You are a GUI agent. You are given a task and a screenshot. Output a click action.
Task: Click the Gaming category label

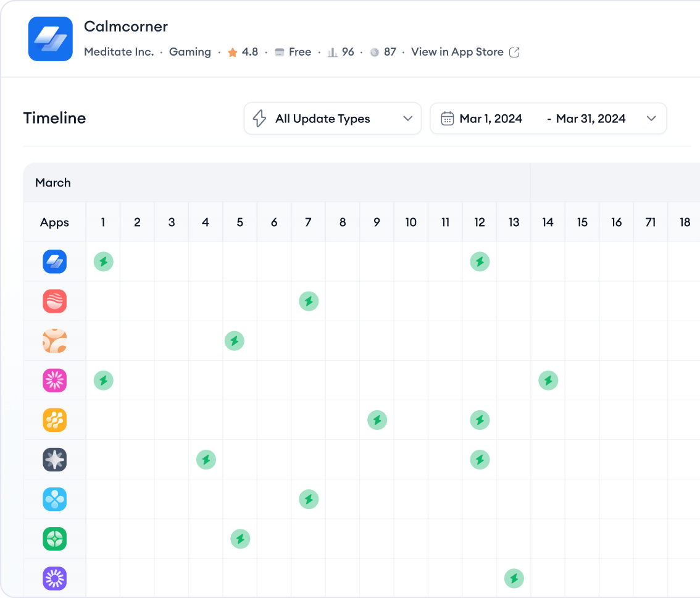[190, 53]
